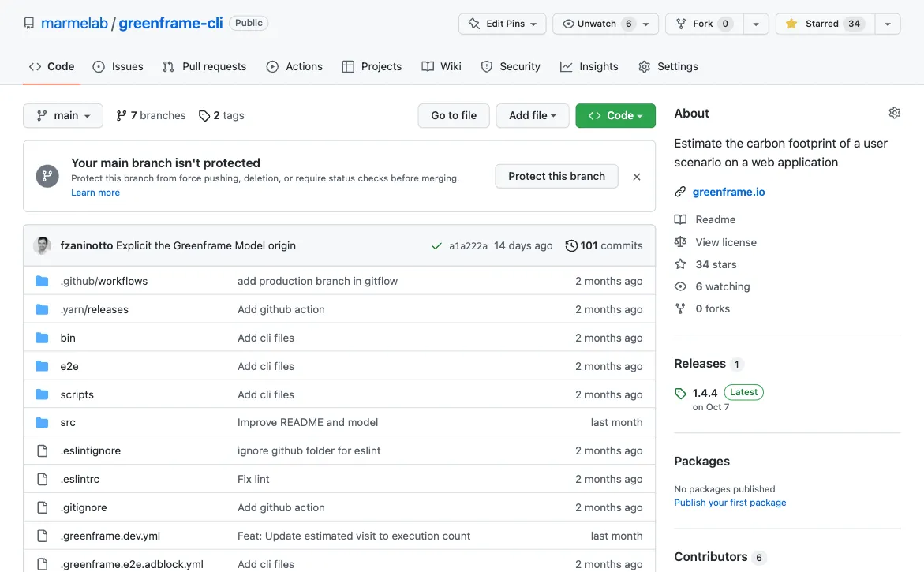Click the folder icon for .yarn/releases
Image resolution: width=924 pixels, height=572 pixels.
pos(42,309)
